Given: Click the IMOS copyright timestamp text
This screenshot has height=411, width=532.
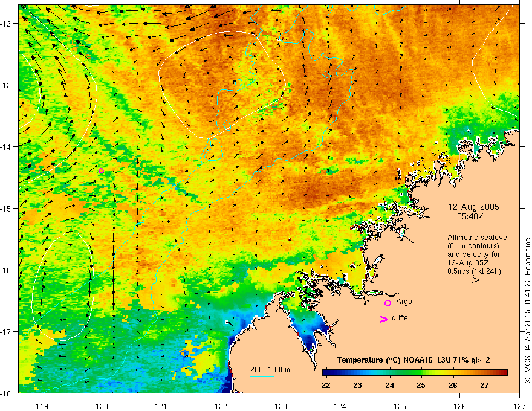Looking at the screenshot, I should (527, 311).
